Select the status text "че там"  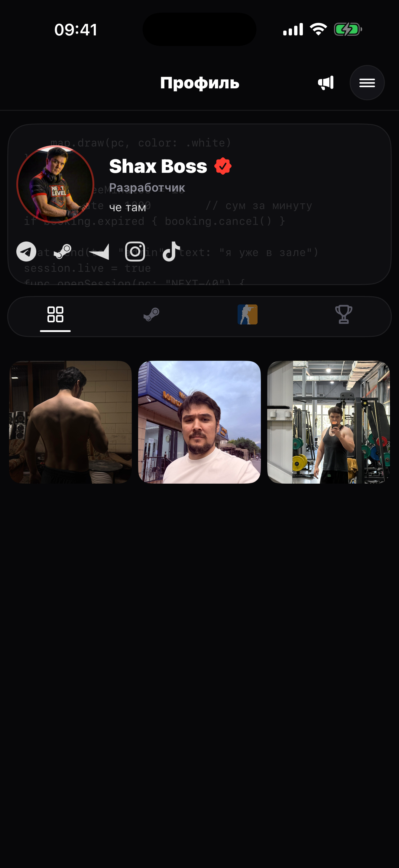(128, 208)
